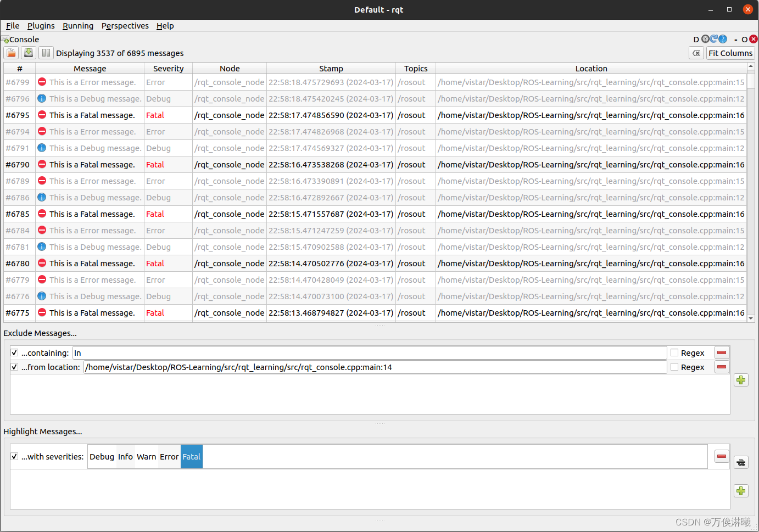
Task: Clear all messages using the eraser icon
Action: 696,53
